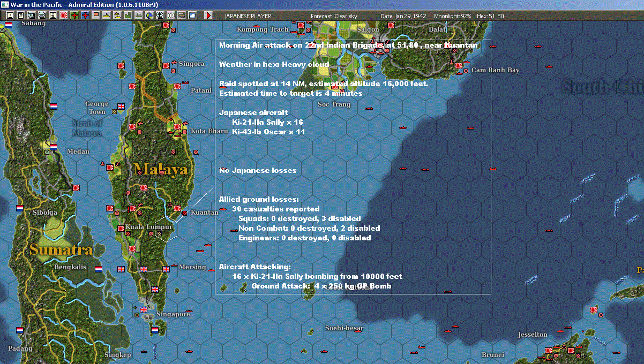Click 'Ground Attack: 4 x 250 kg GP Bomb'
The width and height of the screenshot is (644, 364).
pyautogui.click(x=321, y=286)
